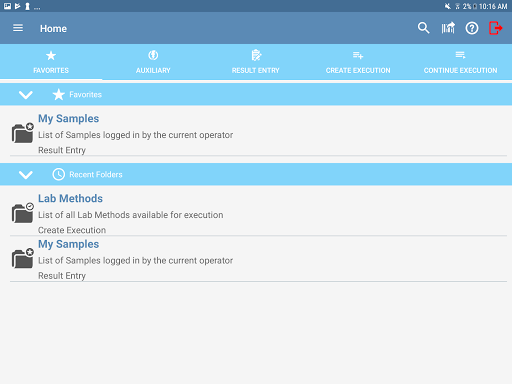Open My Samples link under Favorites

[x=68, y=119]
